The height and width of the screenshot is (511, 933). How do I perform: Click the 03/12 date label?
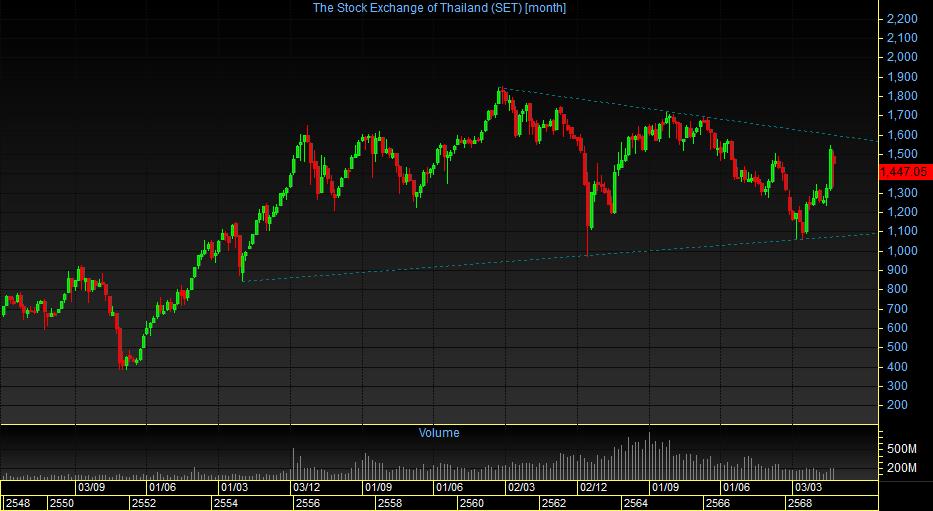pos(306,487)
